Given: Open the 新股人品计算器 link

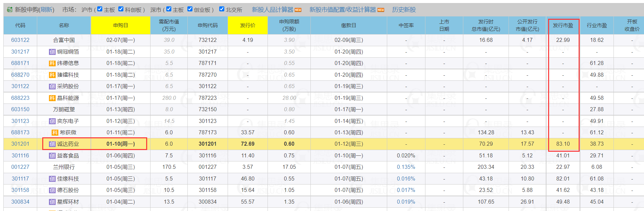Looking at the screenshot, I should (x=272, y=10).
